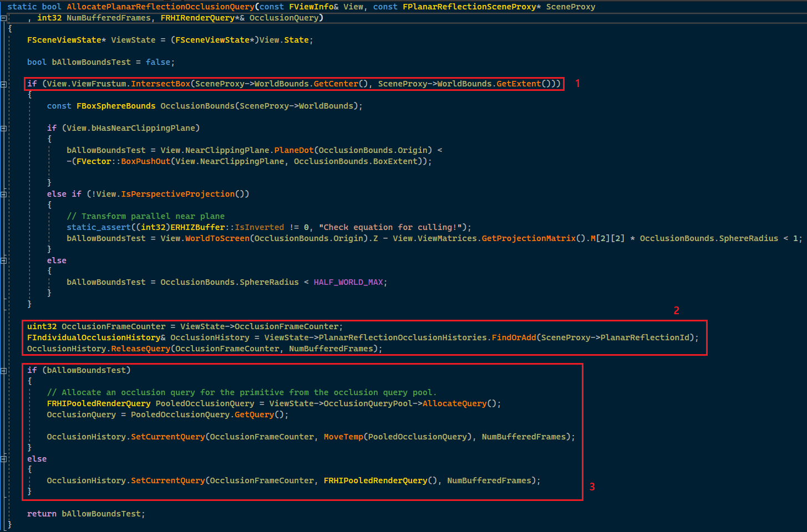Click the GetProjectionMatrix method call

click(529, 238)
